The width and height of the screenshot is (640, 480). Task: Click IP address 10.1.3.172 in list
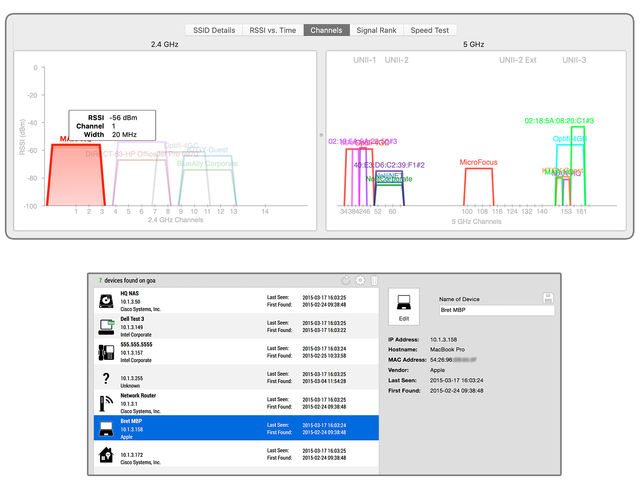click(131, 455)
